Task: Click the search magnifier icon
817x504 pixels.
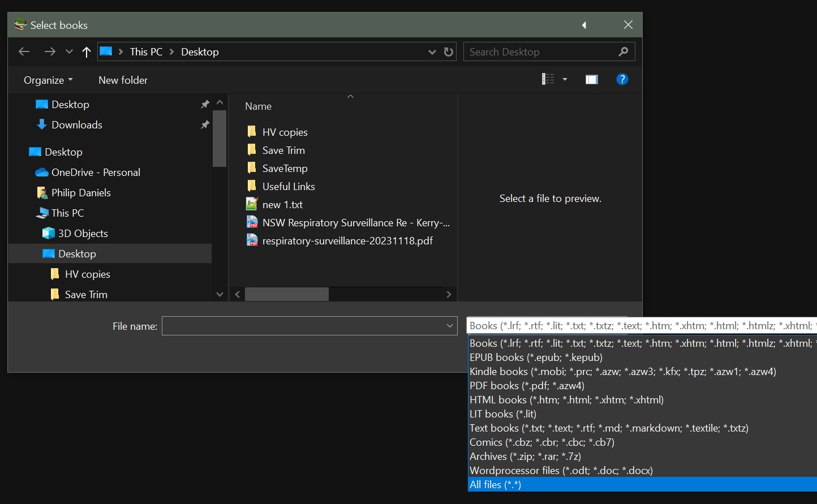Action: [623, 52]
